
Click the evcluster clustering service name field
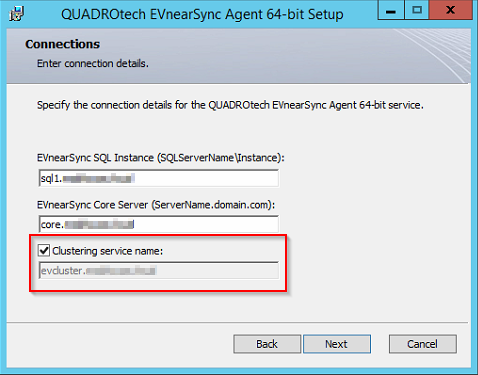pos(159,270)
